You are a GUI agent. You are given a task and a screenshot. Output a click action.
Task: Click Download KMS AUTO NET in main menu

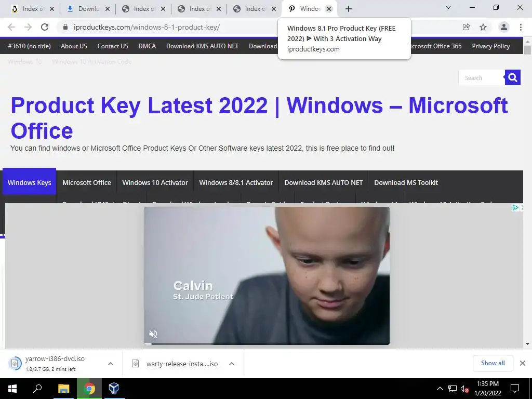pyautogui.click(x=323, y=182)
